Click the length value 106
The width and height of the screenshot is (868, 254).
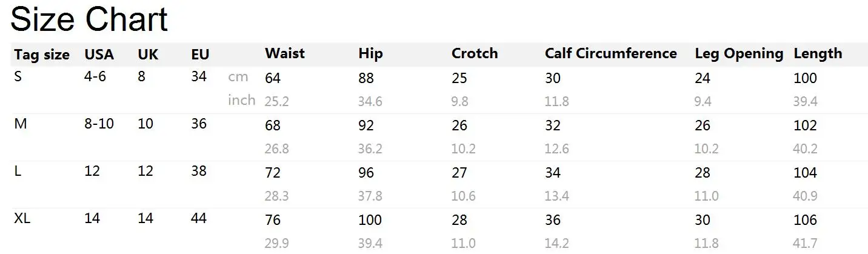click(x=805, y=219)
